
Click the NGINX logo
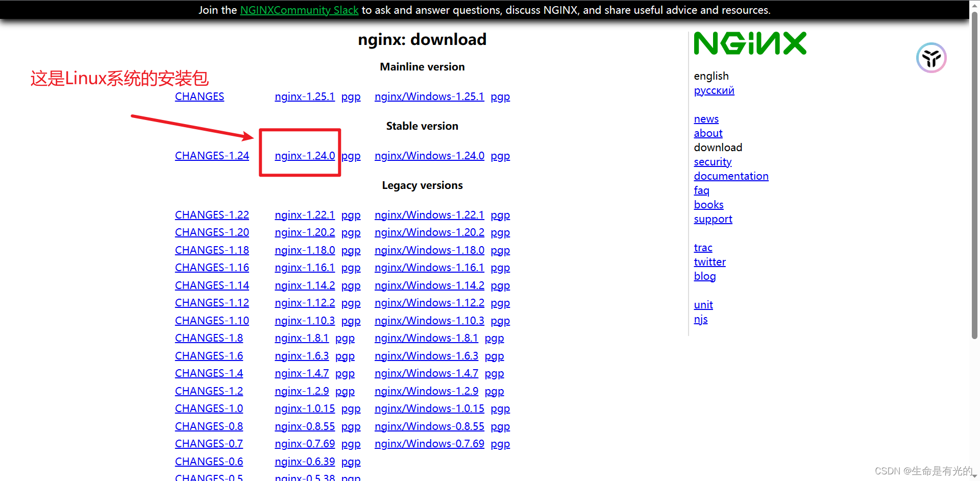pos(750,43)
